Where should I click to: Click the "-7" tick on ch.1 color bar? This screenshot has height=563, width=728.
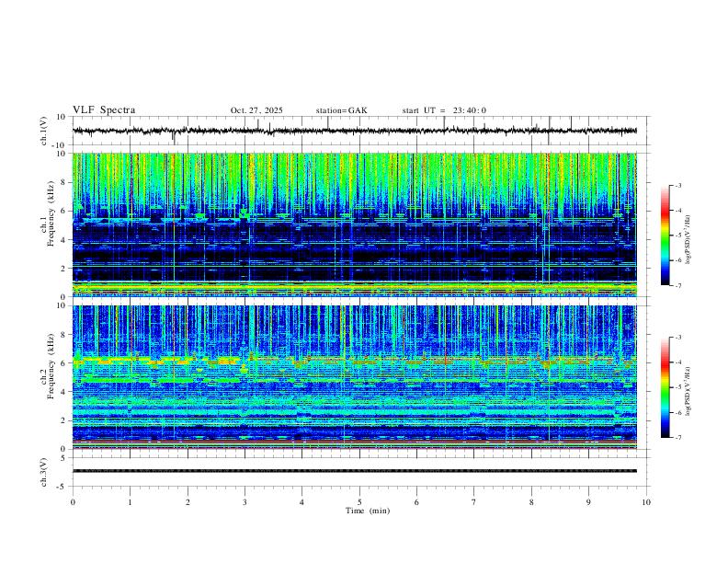678,285
